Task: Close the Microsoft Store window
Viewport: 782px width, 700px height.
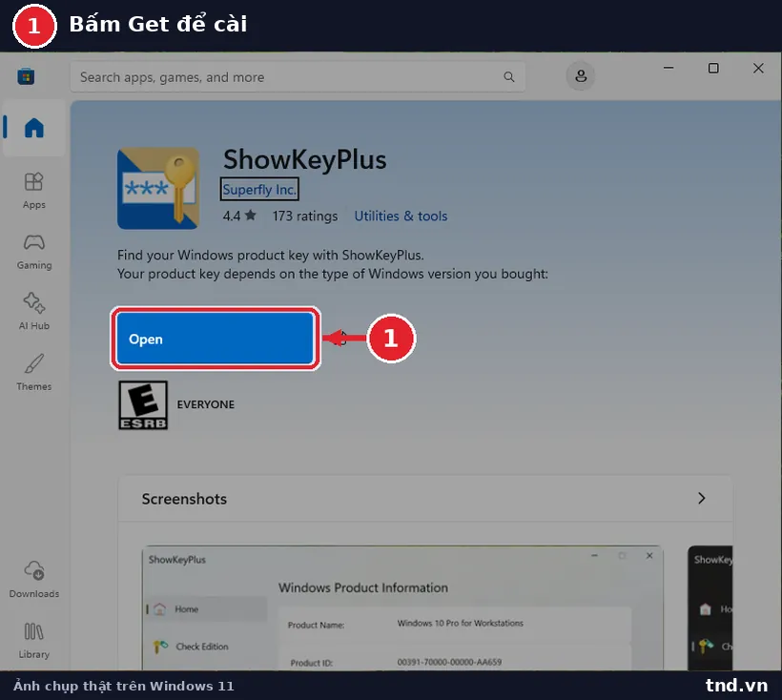Action: click(x=758, y=68)
